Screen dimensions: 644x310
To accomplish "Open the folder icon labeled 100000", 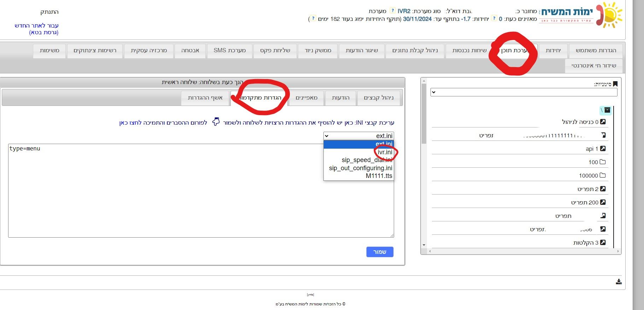I will coord(603,175).
